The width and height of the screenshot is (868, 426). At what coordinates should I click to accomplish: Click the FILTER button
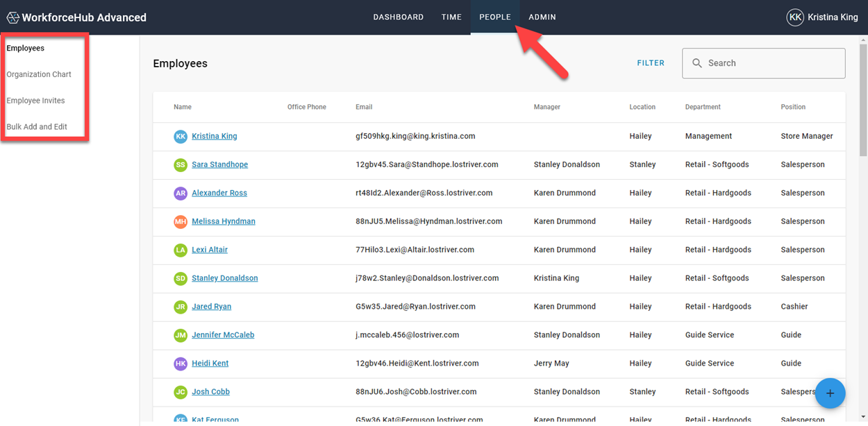(x=651, y=63)
